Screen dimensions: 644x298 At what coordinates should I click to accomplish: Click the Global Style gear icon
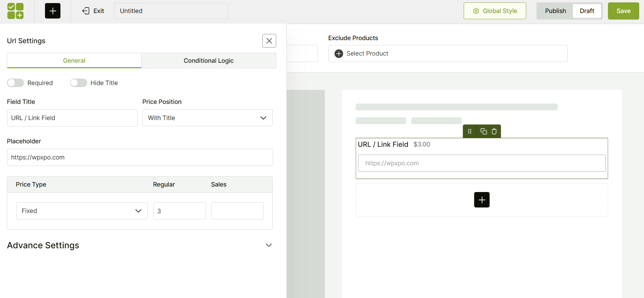(476, 11)
